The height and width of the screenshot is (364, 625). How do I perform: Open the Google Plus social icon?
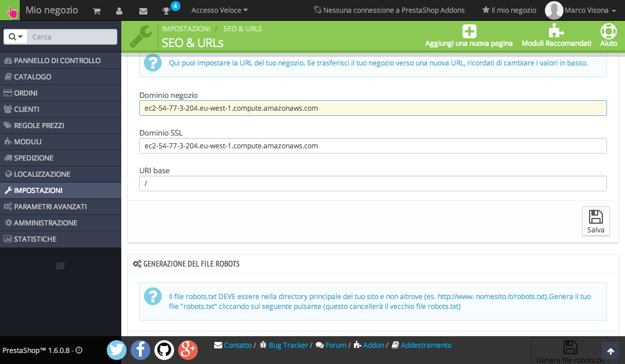(188, 350)
